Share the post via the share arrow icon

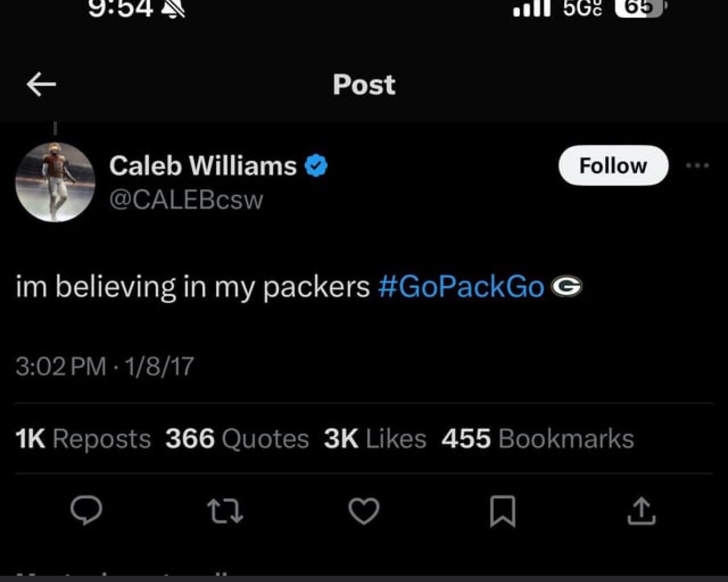coord(641,511)
